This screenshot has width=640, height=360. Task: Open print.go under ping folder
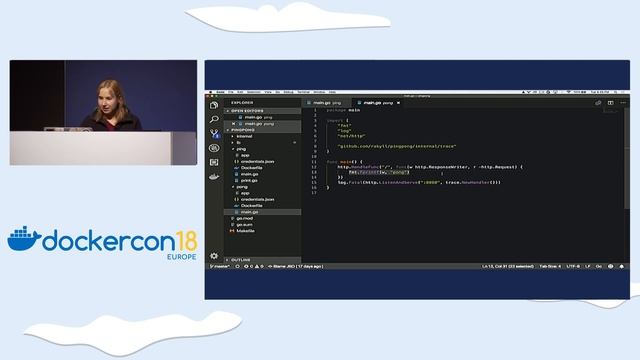(262, 180)
